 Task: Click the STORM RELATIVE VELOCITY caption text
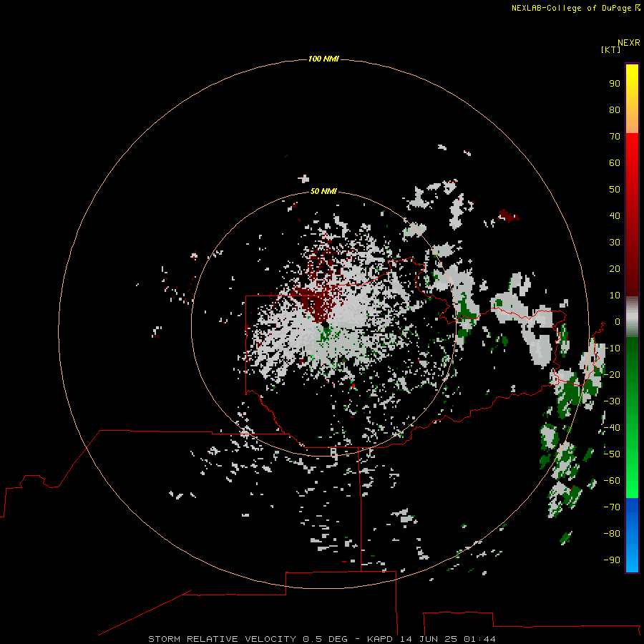tap(222, 639)
